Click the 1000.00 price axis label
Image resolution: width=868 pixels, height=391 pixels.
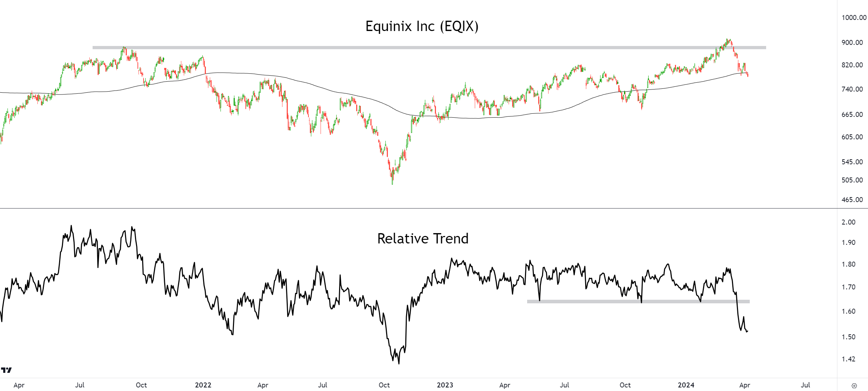(x=854, y=17)
